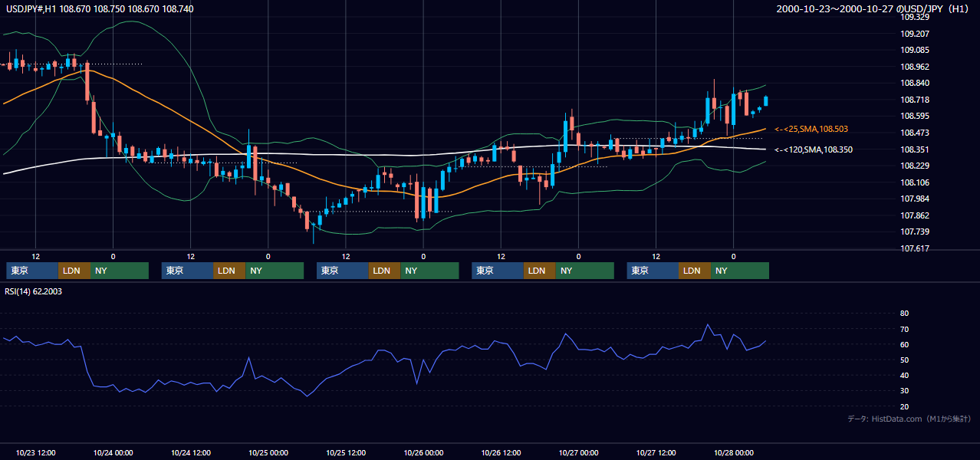
Task: Click the LDN session box for 10/24
Action: pos(229,271)
